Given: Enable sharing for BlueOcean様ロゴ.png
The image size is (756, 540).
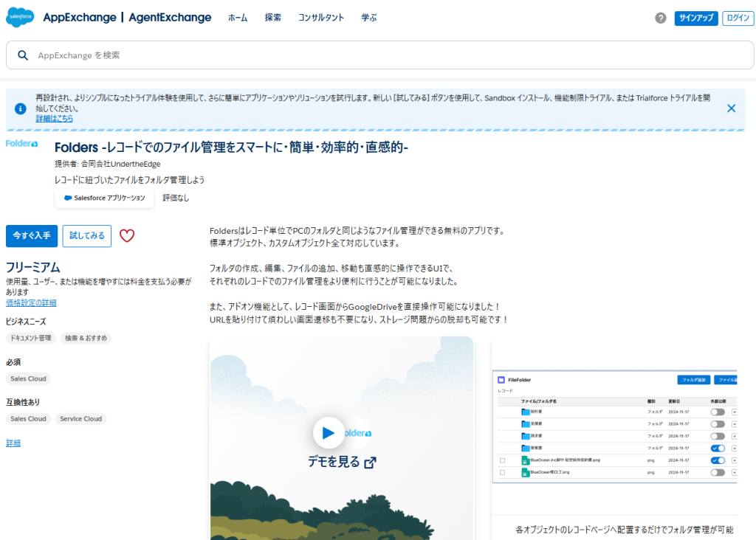Looking at the screenshot, I should [718, 473].
